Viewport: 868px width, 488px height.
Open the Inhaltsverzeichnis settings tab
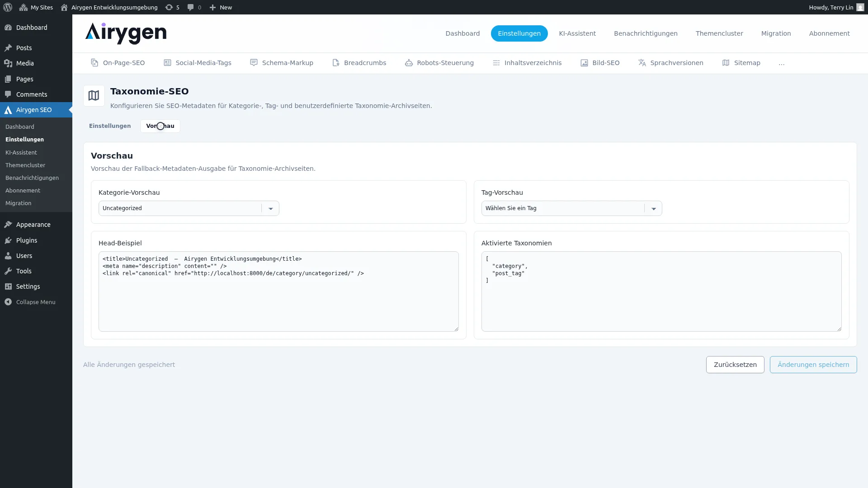point(527,63)
